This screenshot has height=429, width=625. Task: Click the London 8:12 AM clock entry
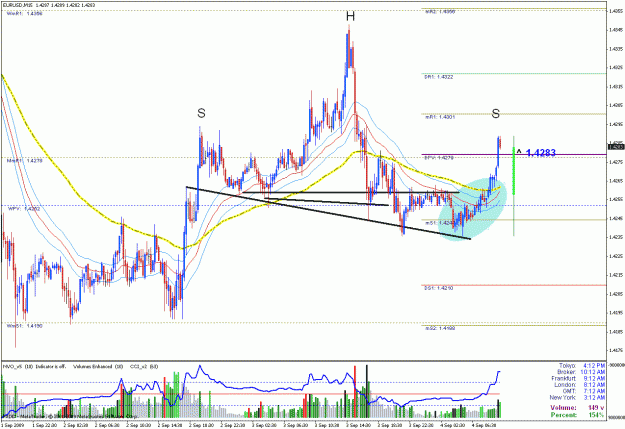pyautogui.click(x=580, y=385)
